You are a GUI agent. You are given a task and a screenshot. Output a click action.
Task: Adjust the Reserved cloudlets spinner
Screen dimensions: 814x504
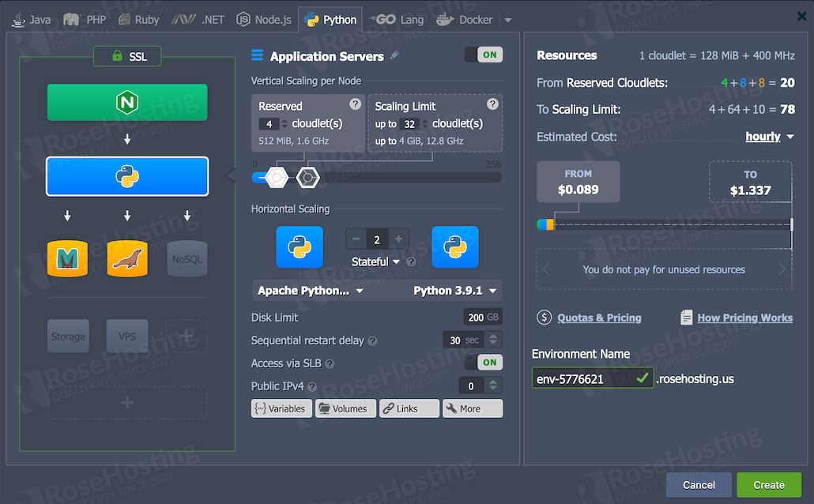[284, 124]
